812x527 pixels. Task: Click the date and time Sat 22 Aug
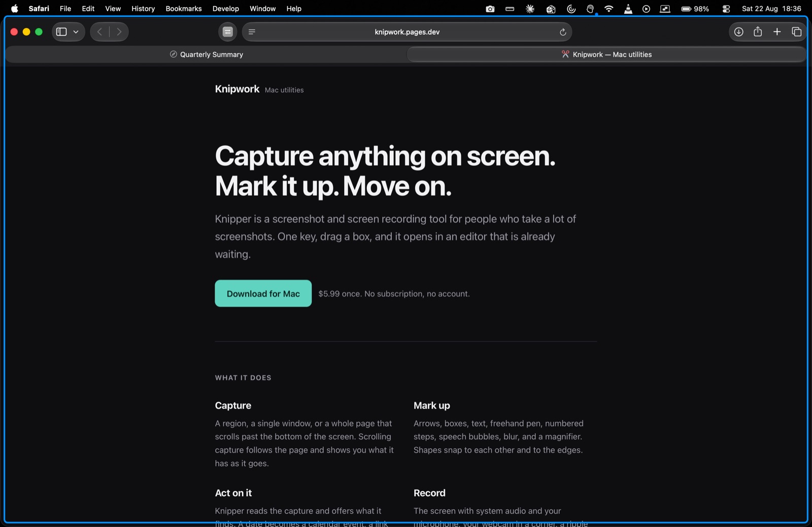tap(771, 9)
